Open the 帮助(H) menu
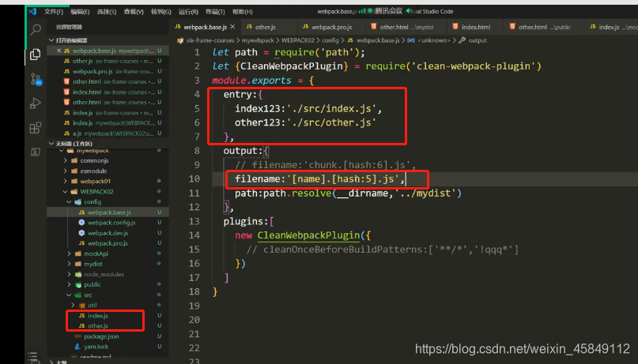This screenshot has height=364, width=638. click(242, 11)
